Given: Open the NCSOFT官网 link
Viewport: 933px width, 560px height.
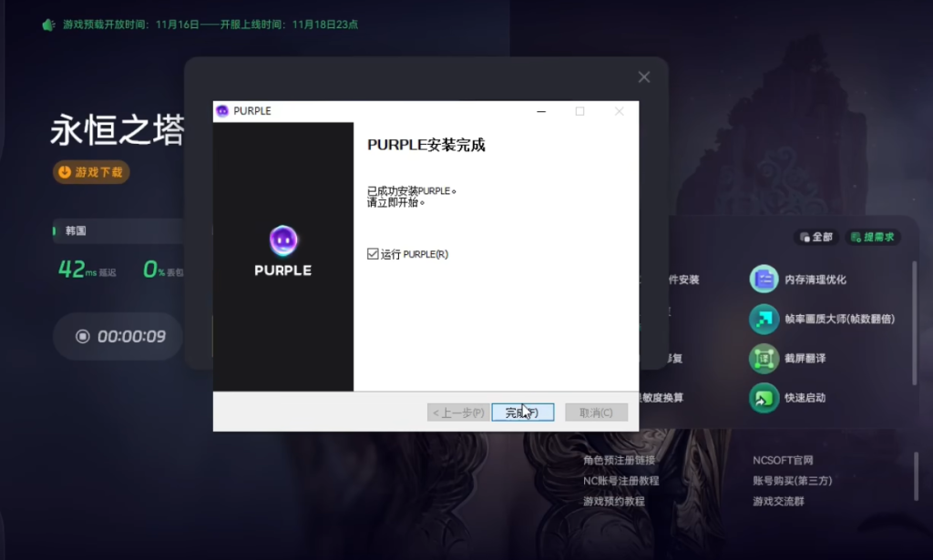Looking at the screenshot, I should coord(783,461).
